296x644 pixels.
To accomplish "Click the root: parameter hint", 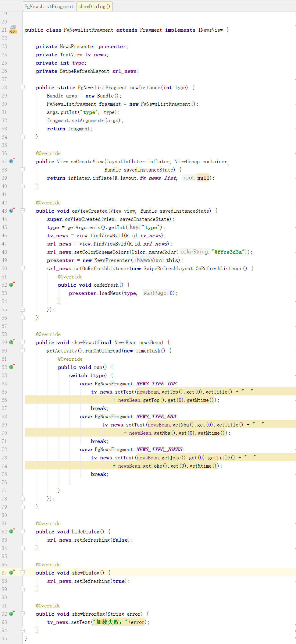I will click(x=189, y=178).
